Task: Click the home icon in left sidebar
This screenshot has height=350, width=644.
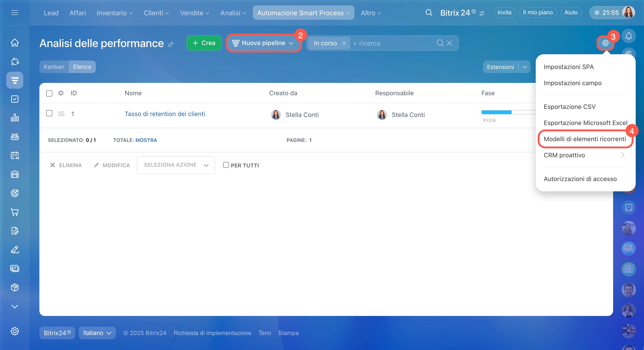Action: pyautogui.click(x=15, y=43)
